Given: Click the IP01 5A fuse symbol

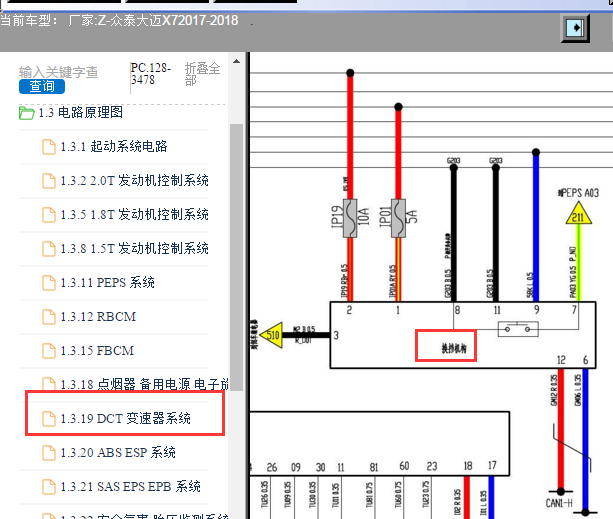Looking at the screenshot, I should [x=398, y=217].
